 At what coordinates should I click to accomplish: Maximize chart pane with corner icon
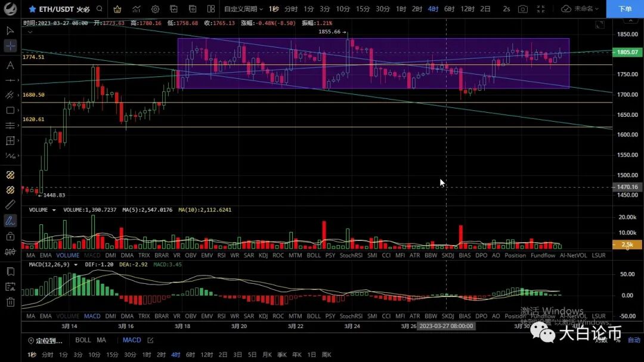click(x=600, y=25)
